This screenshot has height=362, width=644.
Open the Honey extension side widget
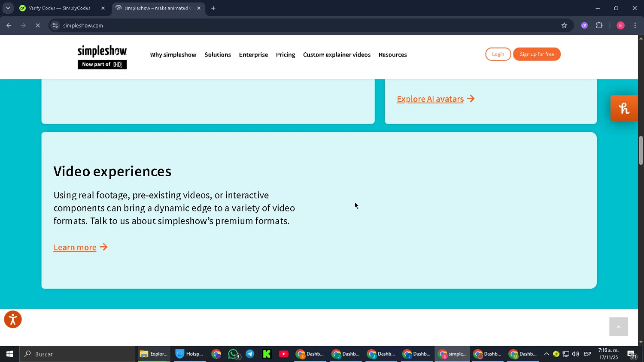624,108
